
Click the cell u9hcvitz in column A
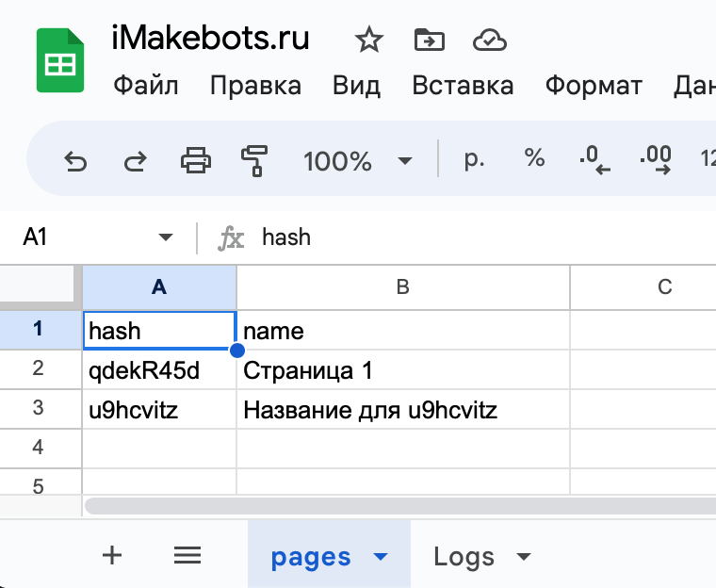pos(159,409)
